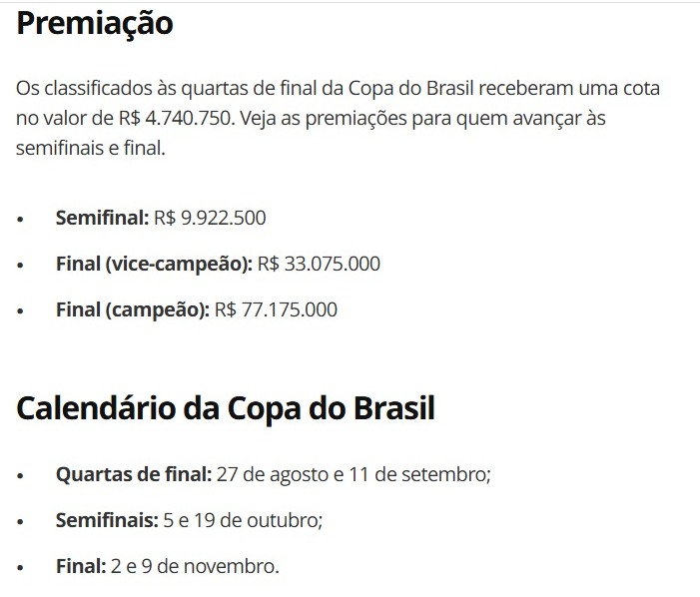700x597 pixels.
Task: Click the words semifinais e final in paragraph
Action: click(89, 148)
